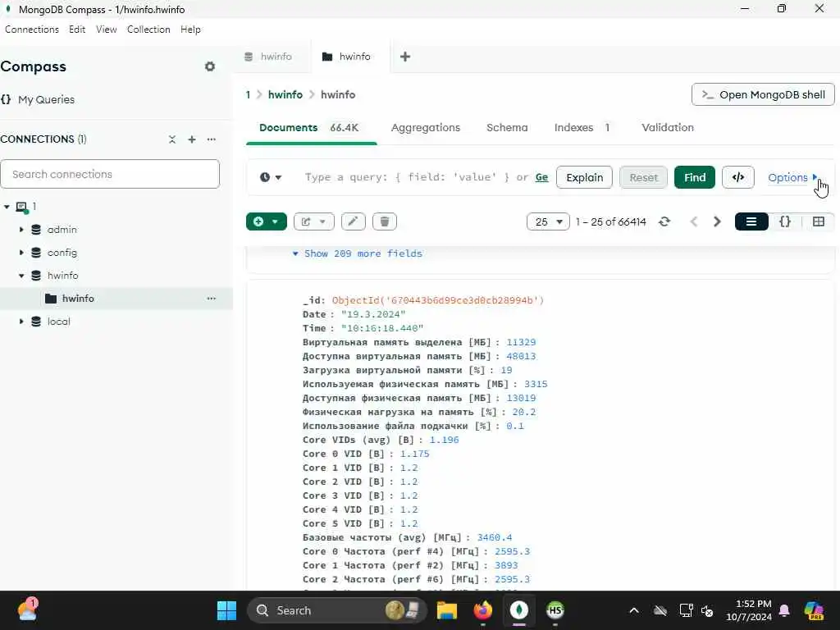Screen dimensions: 840x630
Task: Select the Documents tab
Action: point(309,127)
